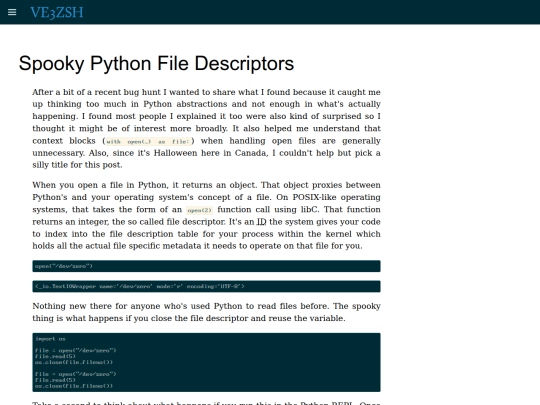The image size is (540, 405).
Task: Click the Spooky Python File Descriptors heading
Action: pyautogui.click(x=156, y=63)
